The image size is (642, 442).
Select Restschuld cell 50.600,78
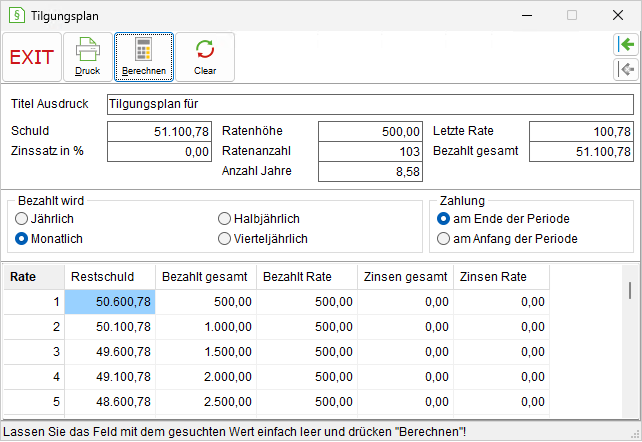point(110,302)
